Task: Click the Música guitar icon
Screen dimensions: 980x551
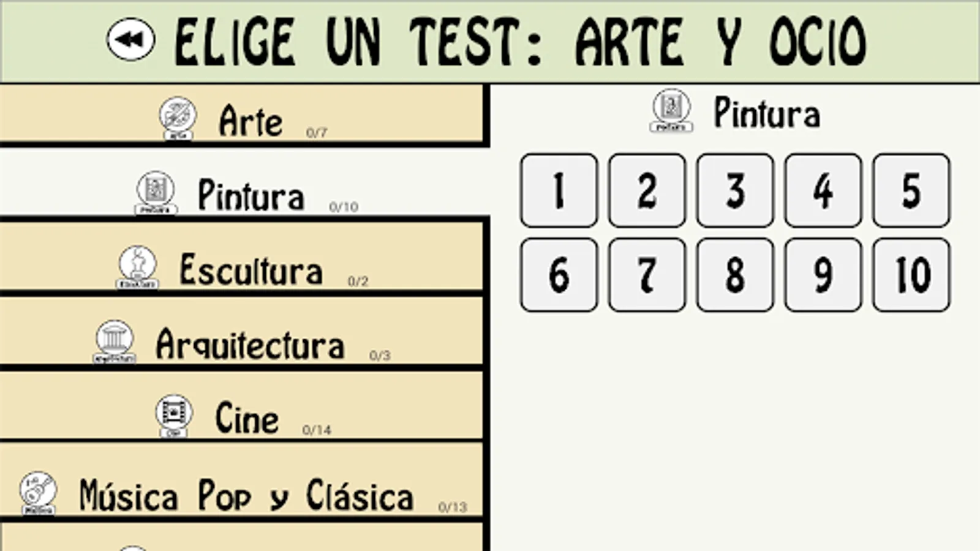Action: (38, 493)
